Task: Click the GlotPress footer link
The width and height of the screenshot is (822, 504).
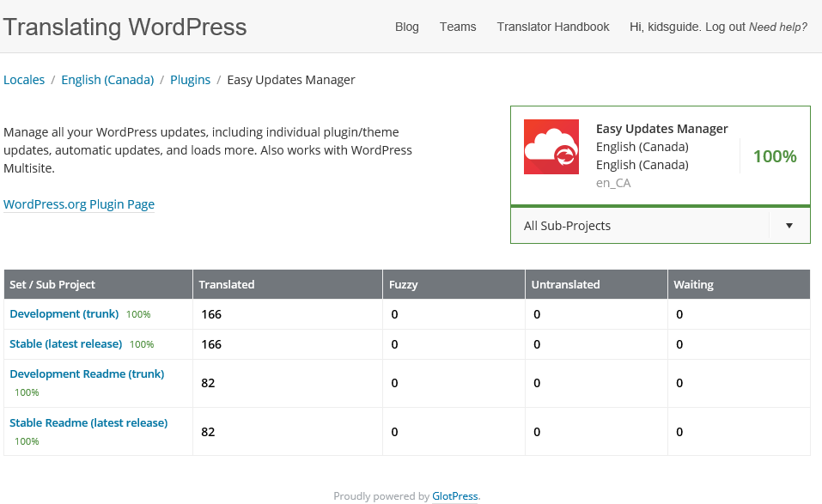Action: 454,496
